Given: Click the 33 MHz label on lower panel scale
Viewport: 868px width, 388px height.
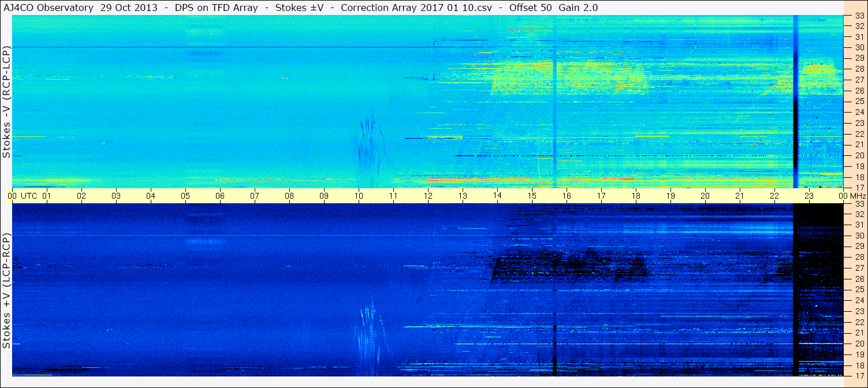Looking at the screenshot, I should tap(859, 204).
